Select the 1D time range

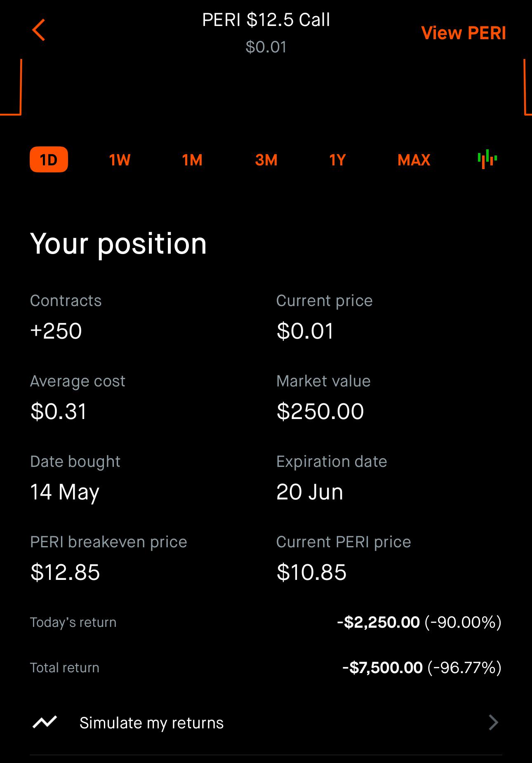coord(49,160)
